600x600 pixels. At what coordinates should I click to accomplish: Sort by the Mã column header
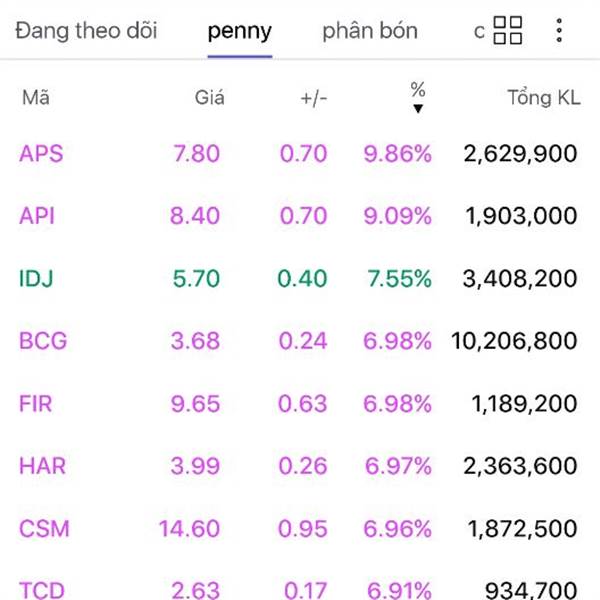tap(36, 97)
